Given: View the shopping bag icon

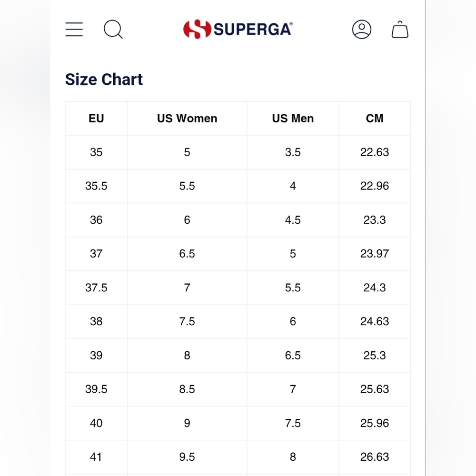Looking at the screenshot, I should pyautogui.click(x=400, y=30).
